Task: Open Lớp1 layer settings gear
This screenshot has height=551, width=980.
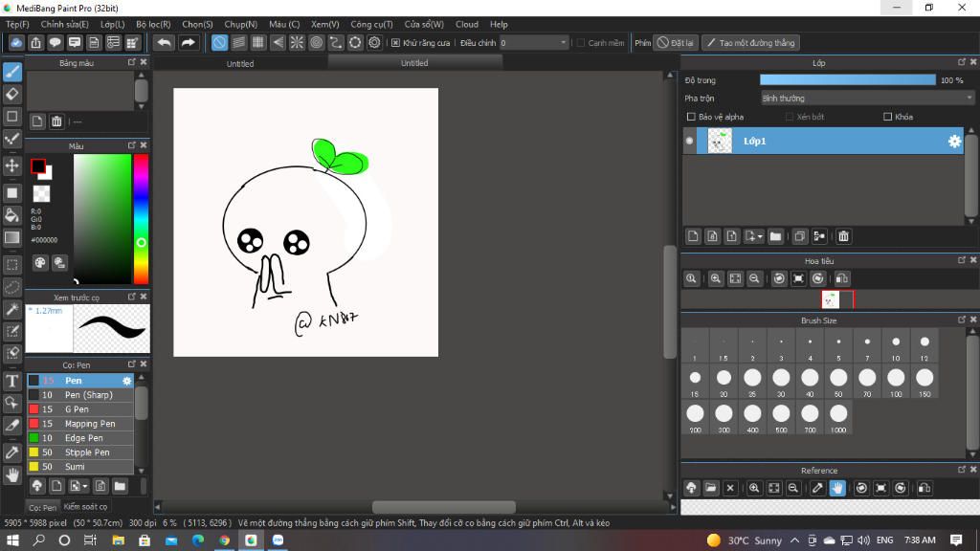Action: click(954, 142)
